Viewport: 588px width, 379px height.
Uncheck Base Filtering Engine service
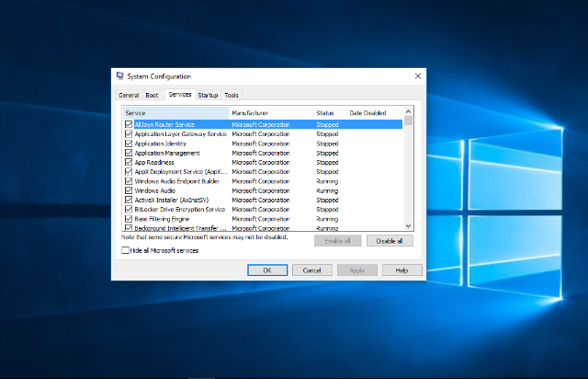129,219
